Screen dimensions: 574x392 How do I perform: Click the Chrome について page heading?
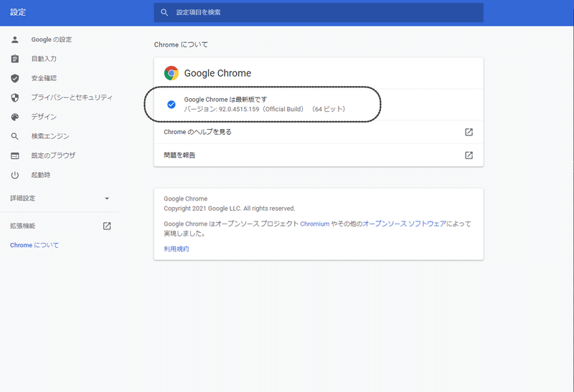(x=181, y=44)
